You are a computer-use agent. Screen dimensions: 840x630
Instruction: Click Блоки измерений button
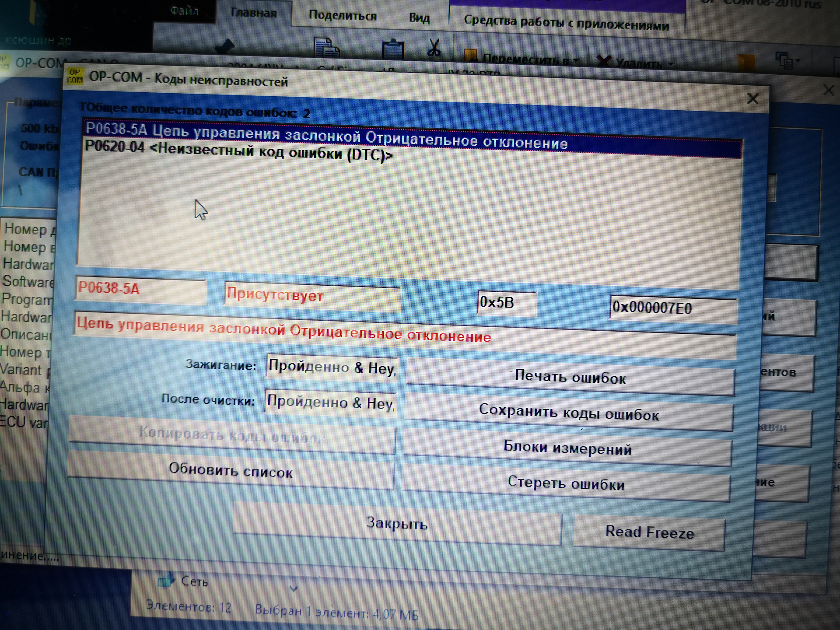[x=567, y=448]
